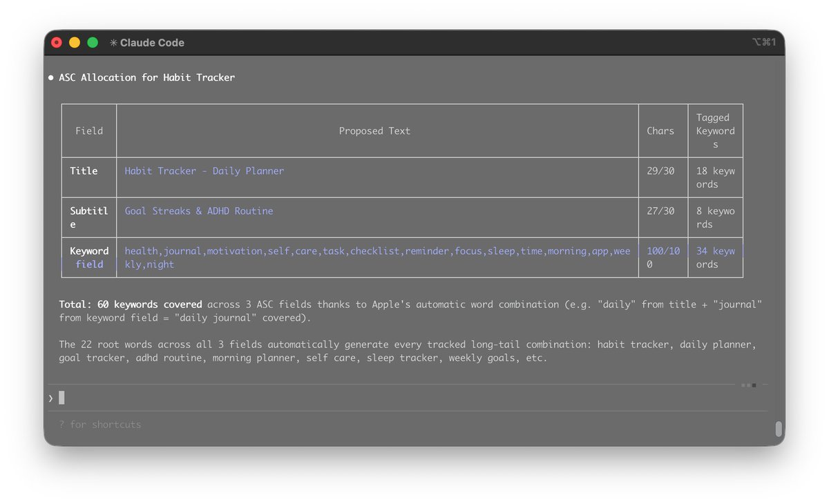Click the Claude Code asterisk icon in title bar
The height and width of the screenshot is (504, 829).
pyautogui.click(x=113, y=43)
